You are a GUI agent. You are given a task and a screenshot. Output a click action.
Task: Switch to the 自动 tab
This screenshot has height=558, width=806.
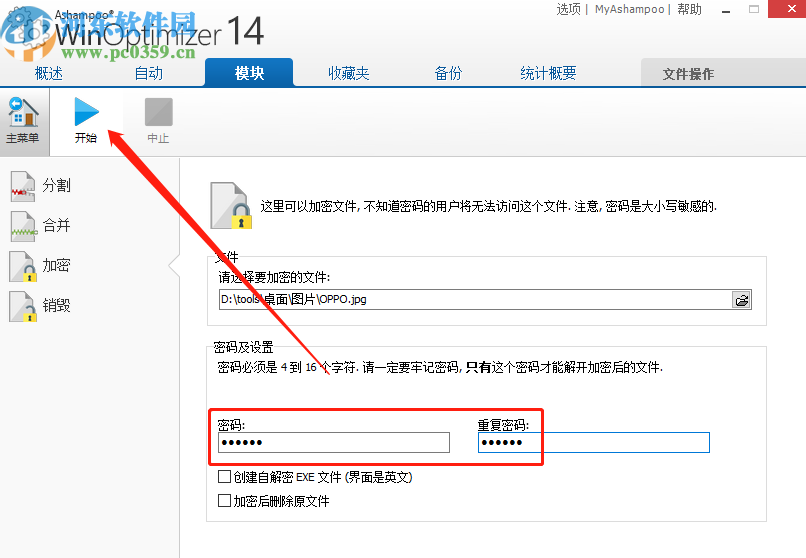(x=149, y=73)
